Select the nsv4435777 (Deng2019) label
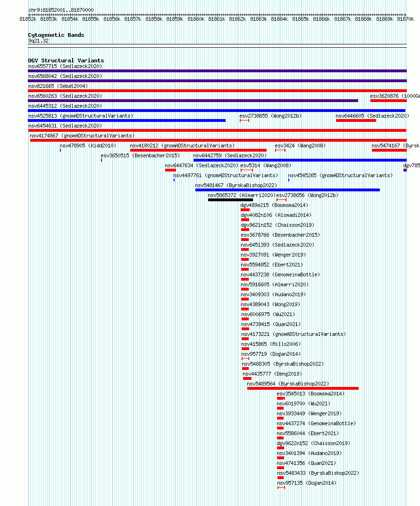Screen dimensions: 420x506 [272, 374]
